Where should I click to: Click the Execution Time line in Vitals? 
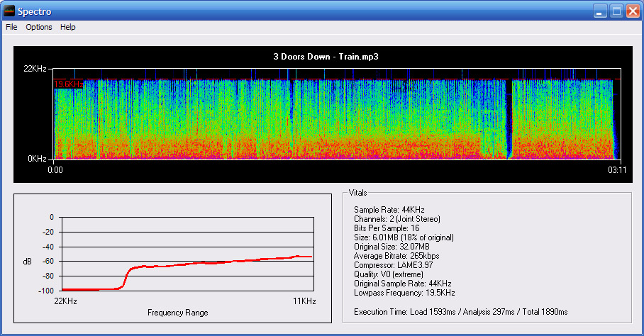[460, 311]
